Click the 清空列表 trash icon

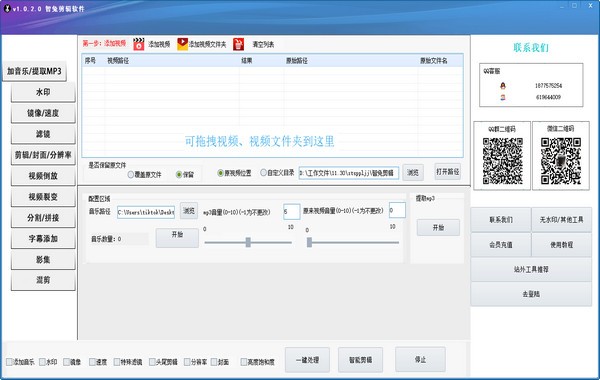238,44
